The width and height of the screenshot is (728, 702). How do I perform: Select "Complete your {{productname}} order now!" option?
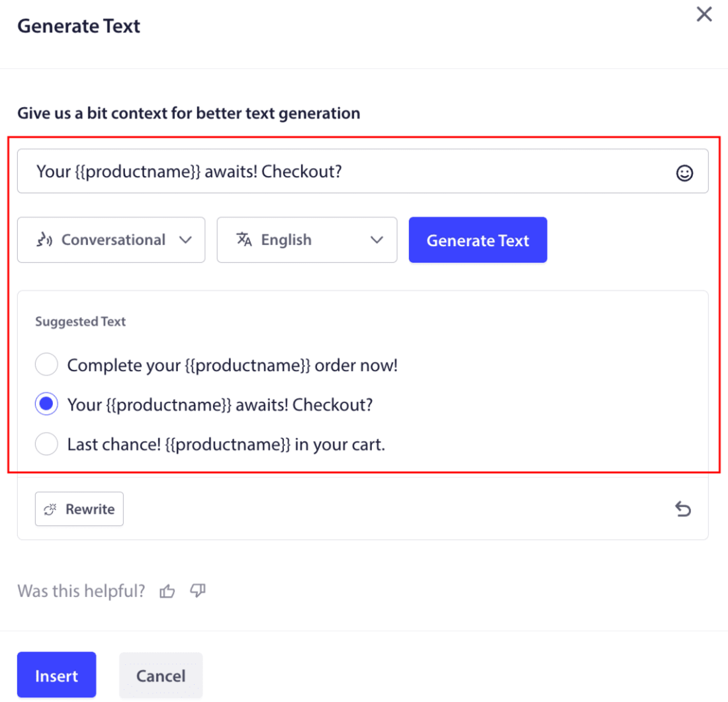coord(46,365)
